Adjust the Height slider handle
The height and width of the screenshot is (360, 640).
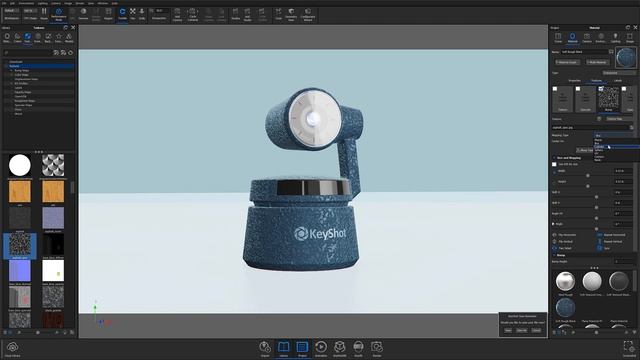(588, 186)
